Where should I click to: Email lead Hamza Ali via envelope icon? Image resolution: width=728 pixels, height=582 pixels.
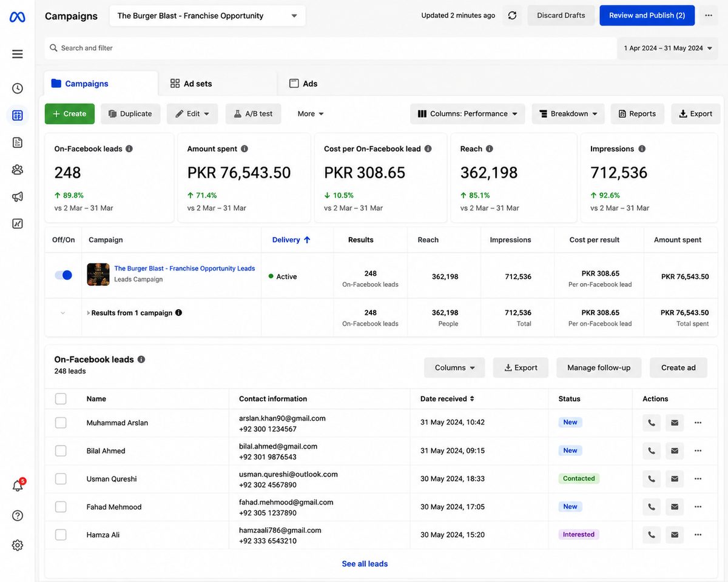click(x=675, y=535)
